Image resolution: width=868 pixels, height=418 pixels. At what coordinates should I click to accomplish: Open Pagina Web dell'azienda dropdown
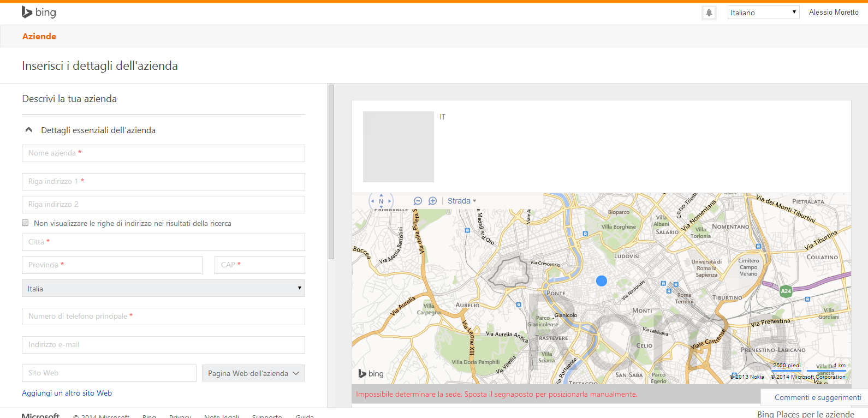click(253, 373)
